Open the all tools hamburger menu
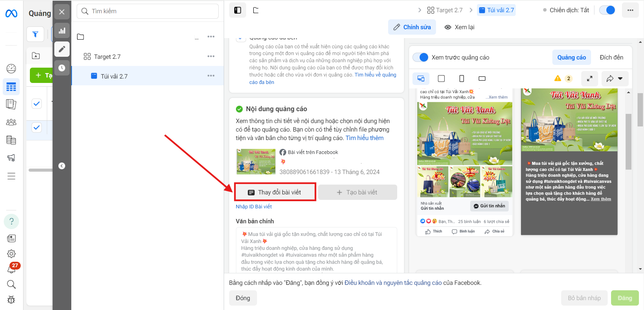The width and height of the screenshot is (644, 310). (x=11, y=176)
